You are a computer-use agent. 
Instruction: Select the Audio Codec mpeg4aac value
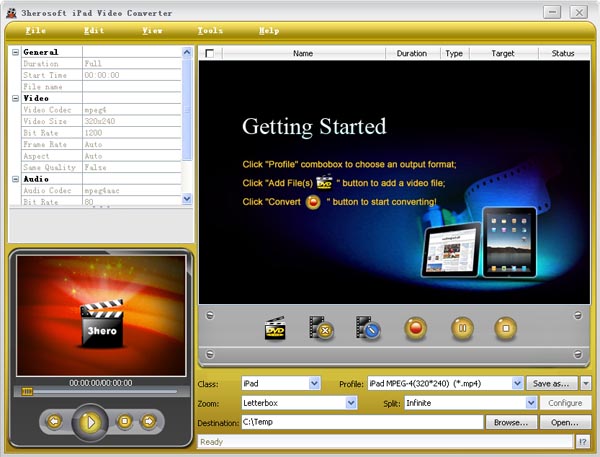132,190
